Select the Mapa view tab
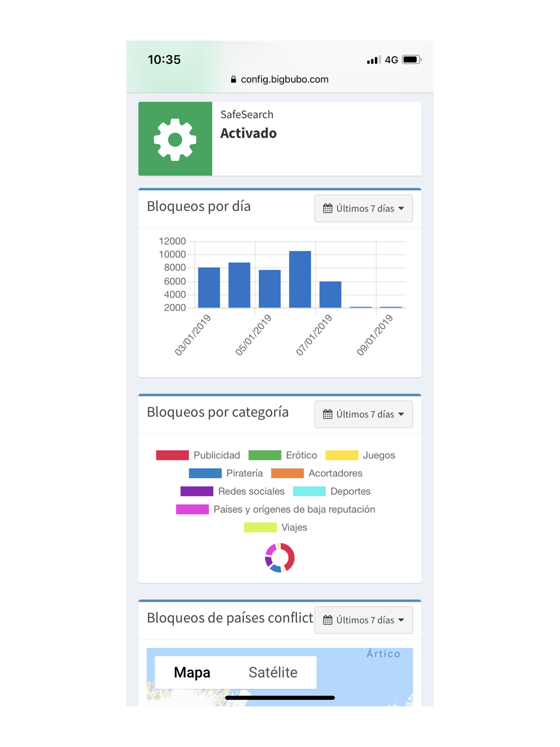The height and width of the screenshot is (747, 560). [x=192, y=672]
